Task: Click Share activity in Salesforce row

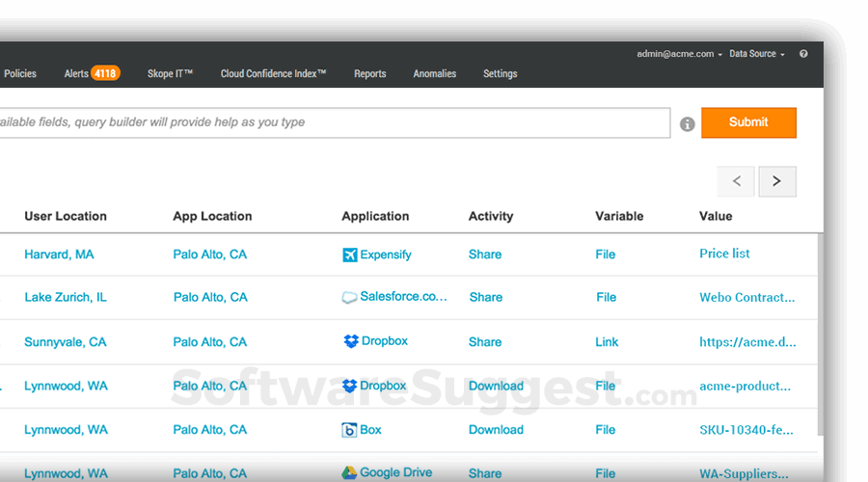Action: point(486,297)
